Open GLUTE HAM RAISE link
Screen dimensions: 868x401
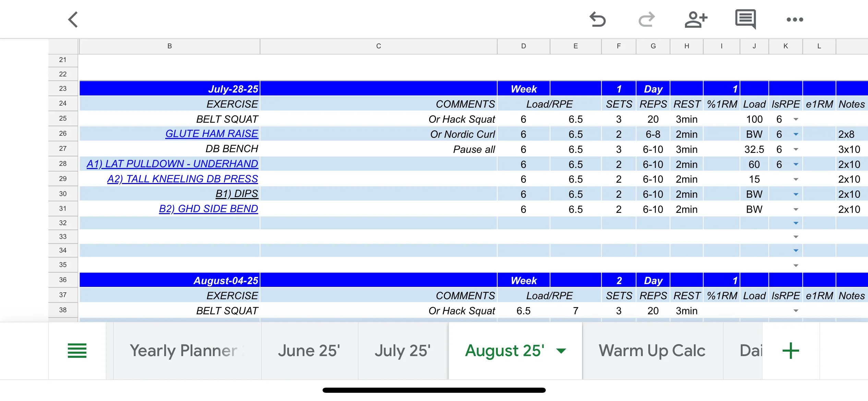pyautogui.click(x=212, y=134)
